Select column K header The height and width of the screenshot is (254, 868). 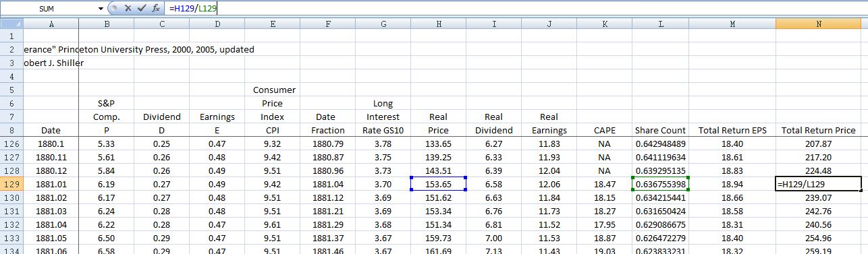point(605,24)
